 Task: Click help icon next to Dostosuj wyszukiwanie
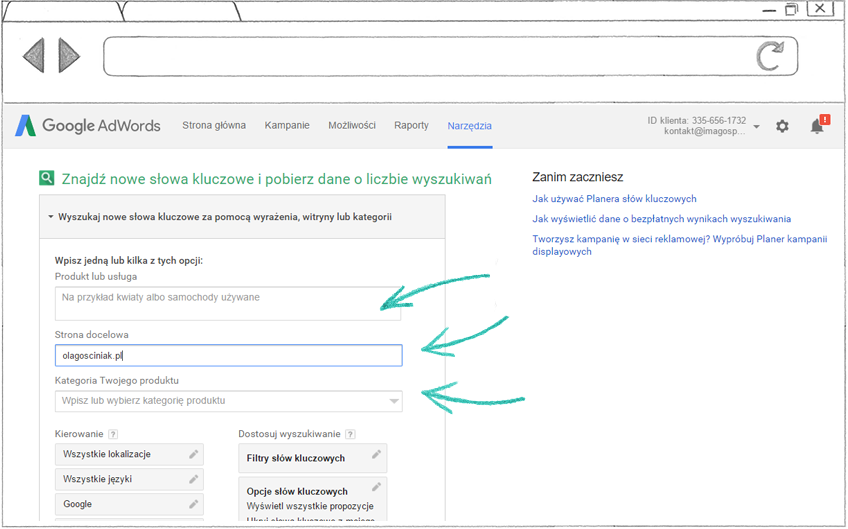tap(350, 434)
